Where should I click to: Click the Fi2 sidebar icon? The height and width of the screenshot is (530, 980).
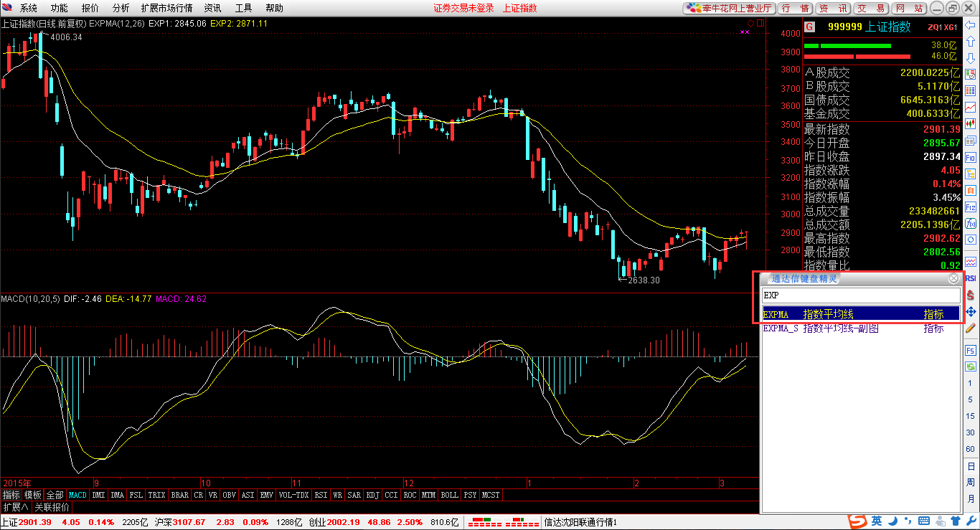click(x=971, y=207)
